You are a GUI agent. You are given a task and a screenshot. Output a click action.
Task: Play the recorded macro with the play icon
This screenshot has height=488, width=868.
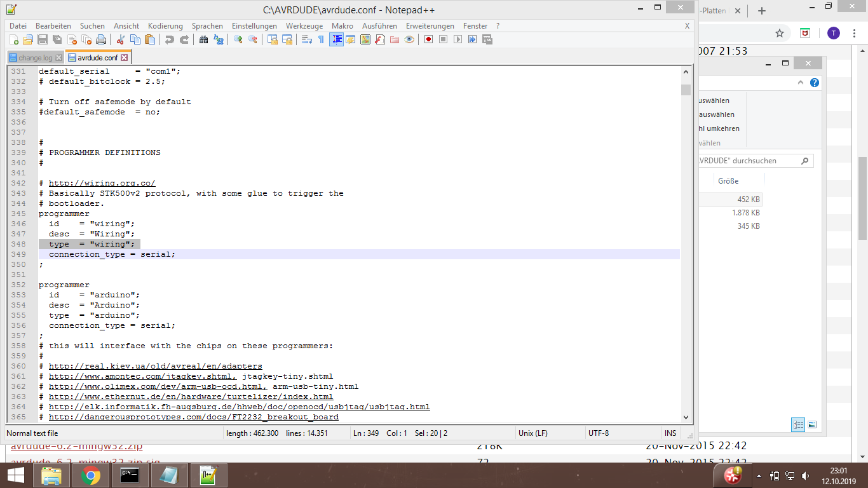coord(457,39)
